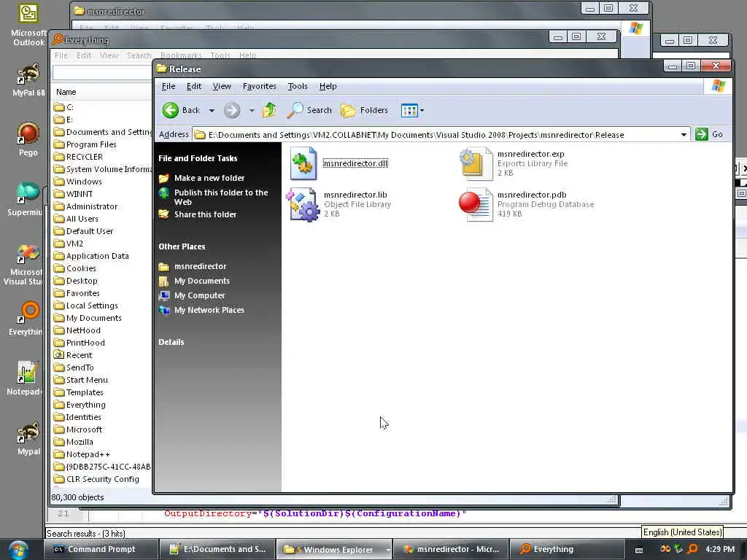Click Make a new folder link
Screen dimensions: 747x560
tap(209, 178)
